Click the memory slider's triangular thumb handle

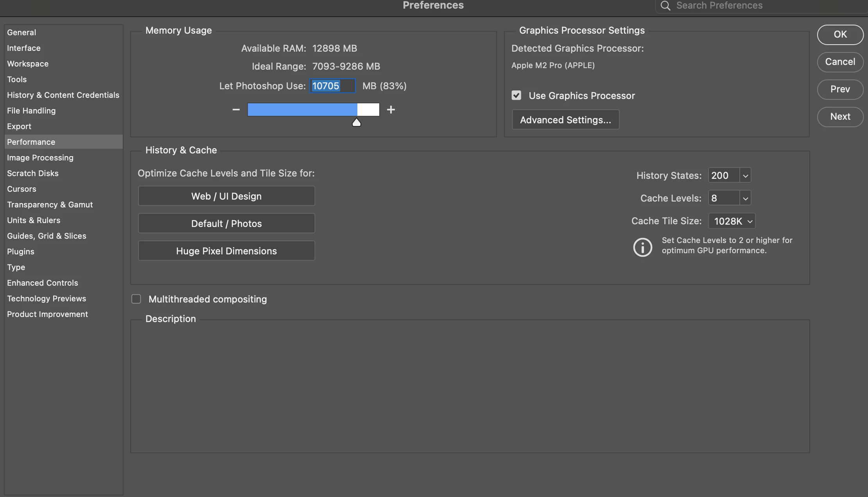coord(356,123)
